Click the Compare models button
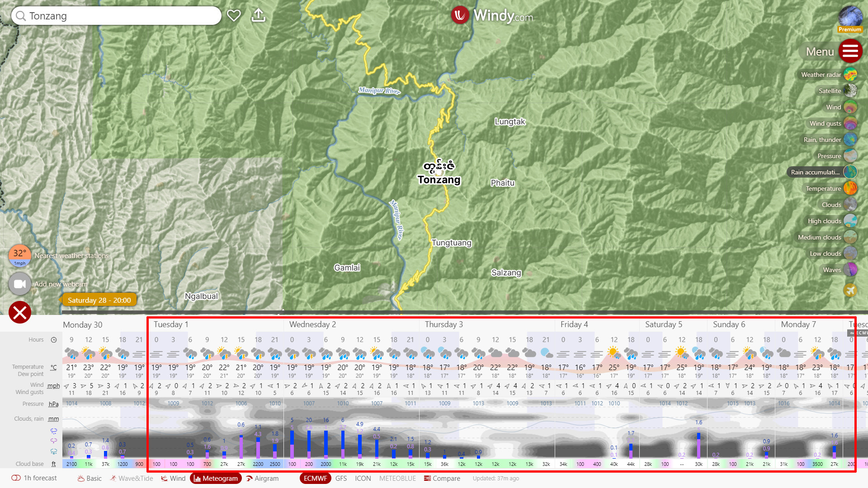 coord(442,479)
